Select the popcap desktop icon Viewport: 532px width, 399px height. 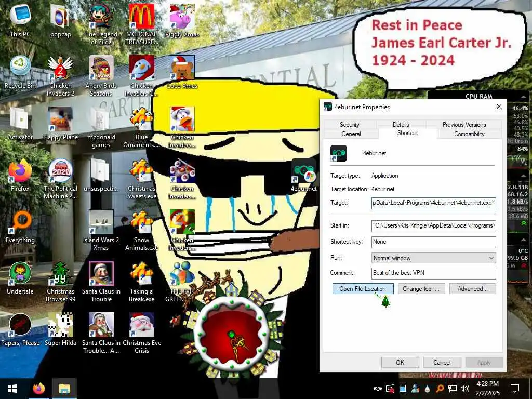(60, 20)
